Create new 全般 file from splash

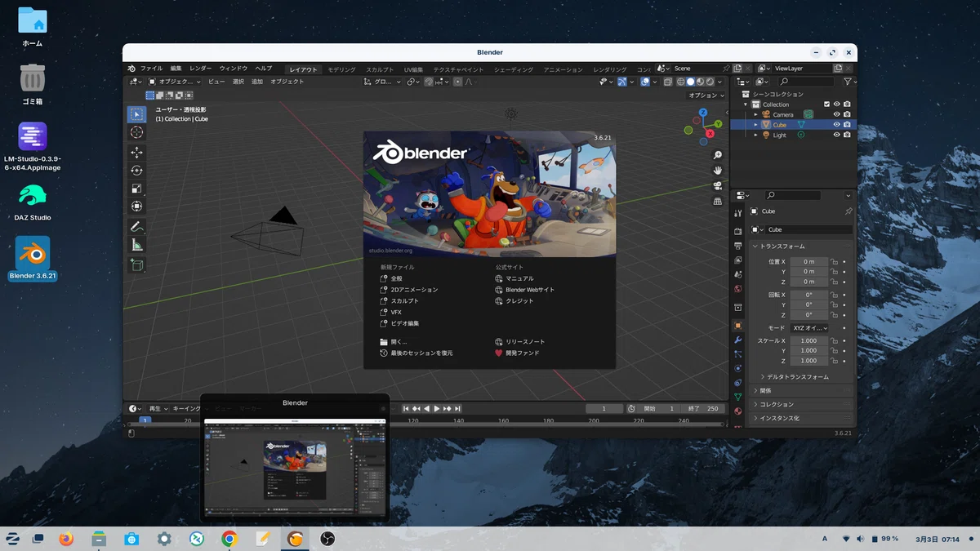(x=392, y=278)
